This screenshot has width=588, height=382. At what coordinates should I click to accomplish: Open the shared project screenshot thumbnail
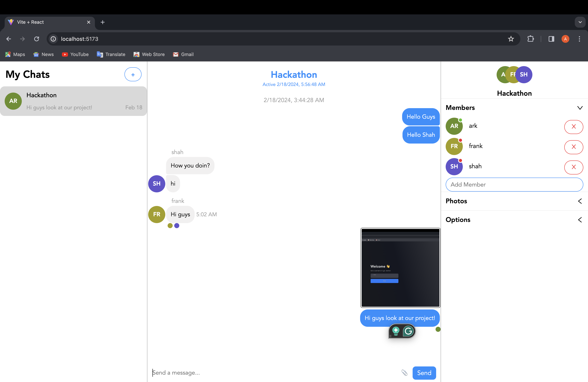400,268
